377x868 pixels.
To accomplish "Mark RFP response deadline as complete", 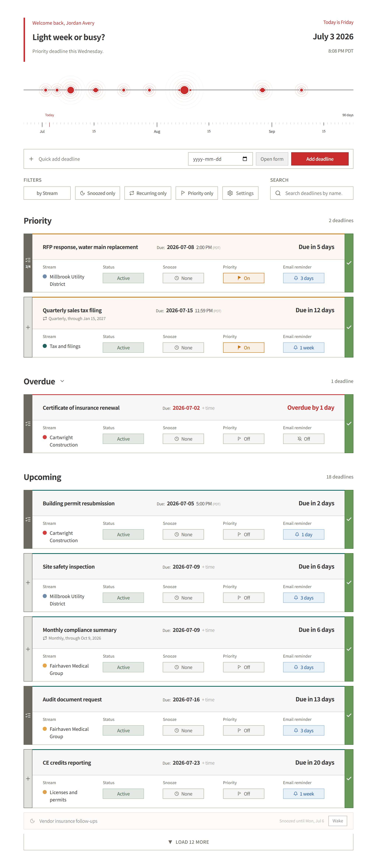I will point(349,263).
